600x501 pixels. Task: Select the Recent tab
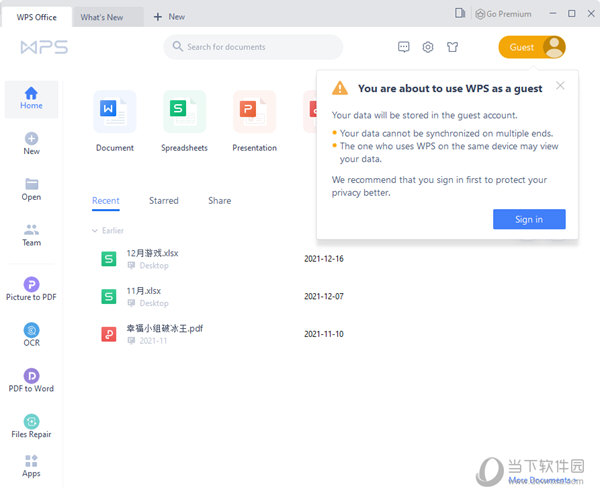tap(106, 201)
